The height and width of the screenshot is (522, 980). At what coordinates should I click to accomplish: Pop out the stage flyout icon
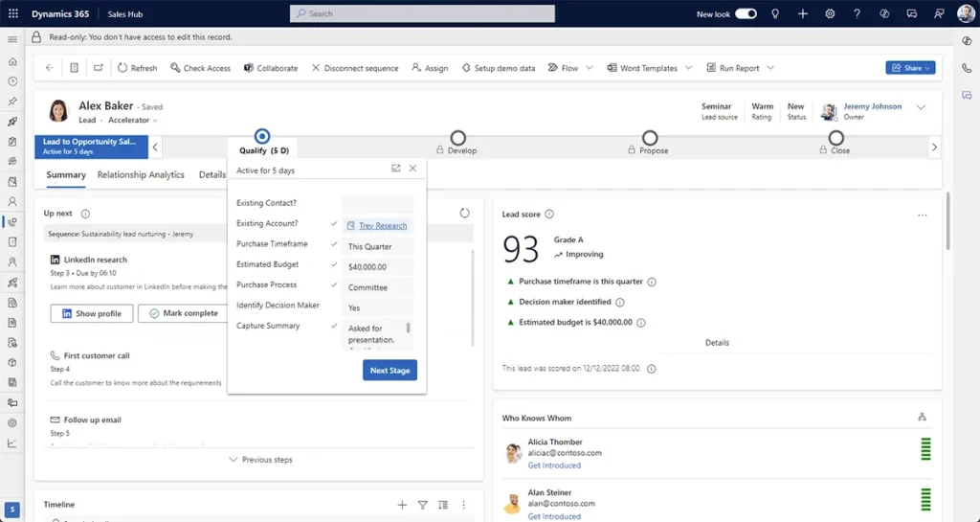[x=395, y=169]
